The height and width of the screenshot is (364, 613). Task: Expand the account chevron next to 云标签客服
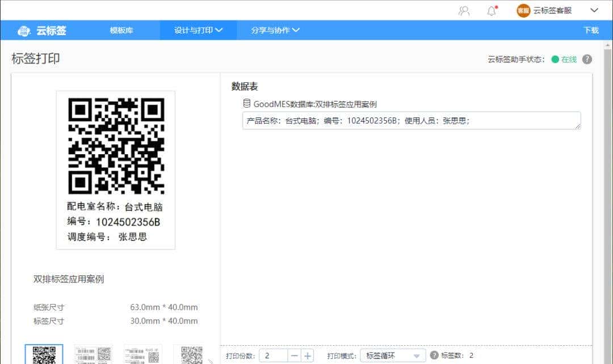pyautogui.click(x=595, y=10)
